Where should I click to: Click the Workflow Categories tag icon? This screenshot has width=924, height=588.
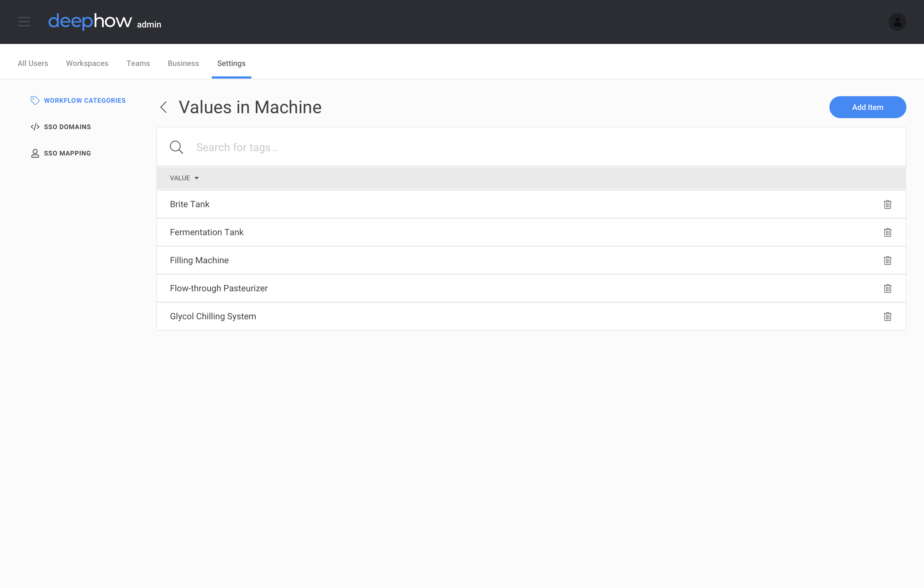[x=35, y=101]
